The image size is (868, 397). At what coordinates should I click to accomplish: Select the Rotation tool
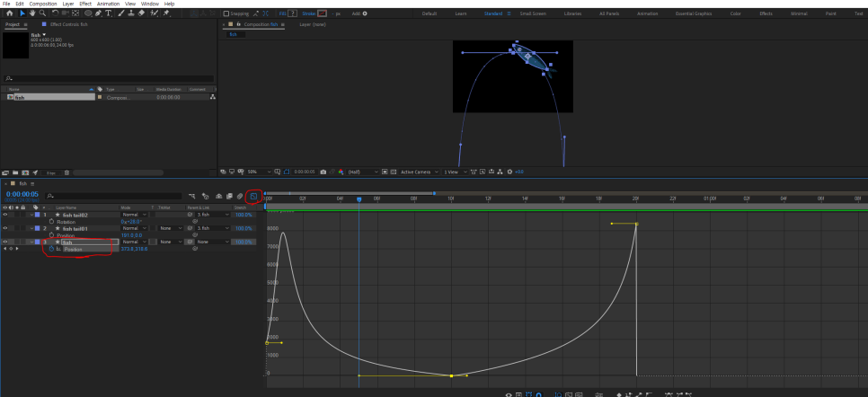tap(55, 13)
